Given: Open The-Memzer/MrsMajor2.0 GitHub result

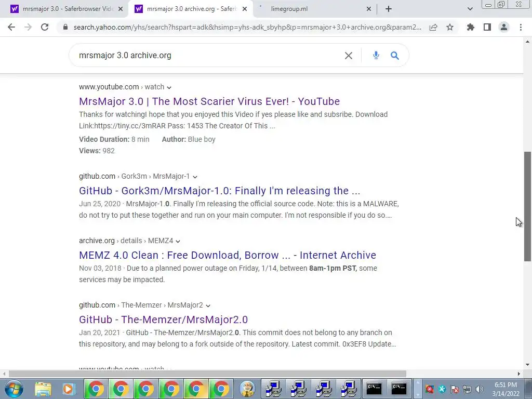Looking at the screenshot, I should click(164, 320).
